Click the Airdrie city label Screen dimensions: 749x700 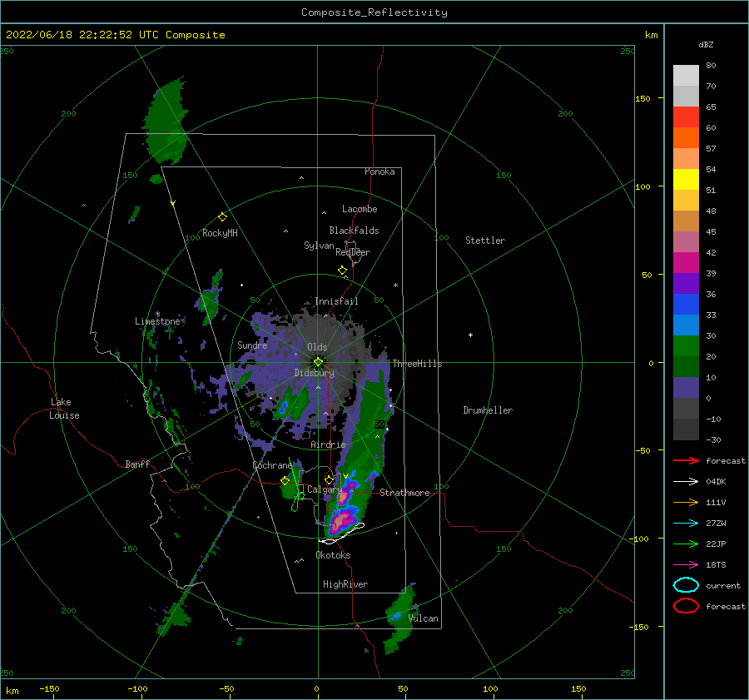(328, 444)
